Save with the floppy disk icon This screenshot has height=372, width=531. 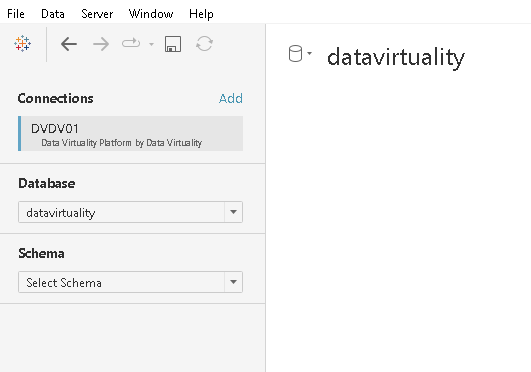pyautogui.click(x=173, y=44)
